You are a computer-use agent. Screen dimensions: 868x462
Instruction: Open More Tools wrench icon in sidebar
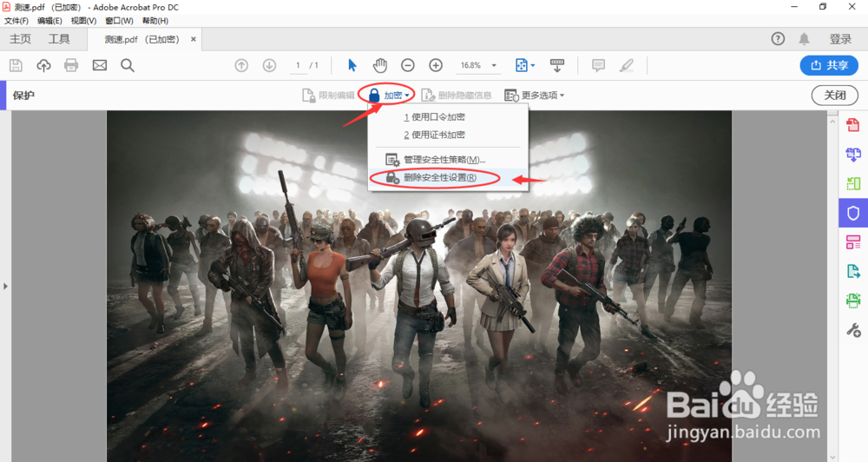(853, 330)
